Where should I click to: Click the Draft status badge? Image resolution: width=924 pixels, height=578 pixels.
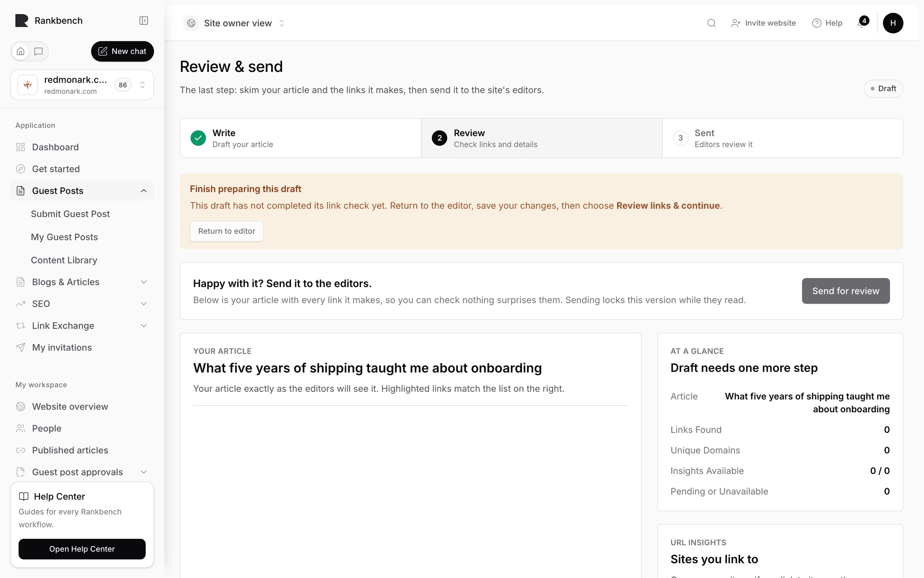coord(884,89)
